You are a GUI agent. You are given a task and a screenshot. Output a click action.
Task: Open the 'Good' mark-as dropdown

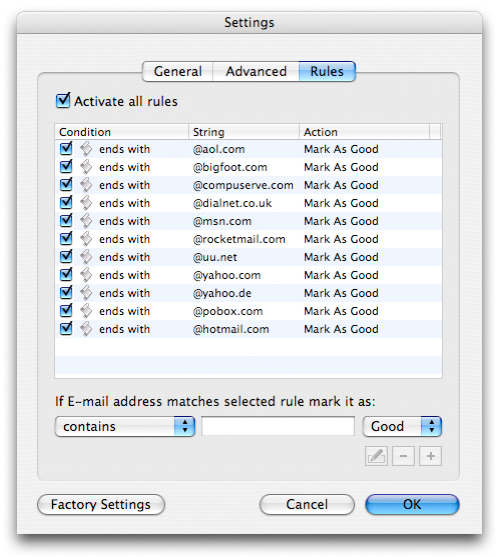click(x=402, y=426)
